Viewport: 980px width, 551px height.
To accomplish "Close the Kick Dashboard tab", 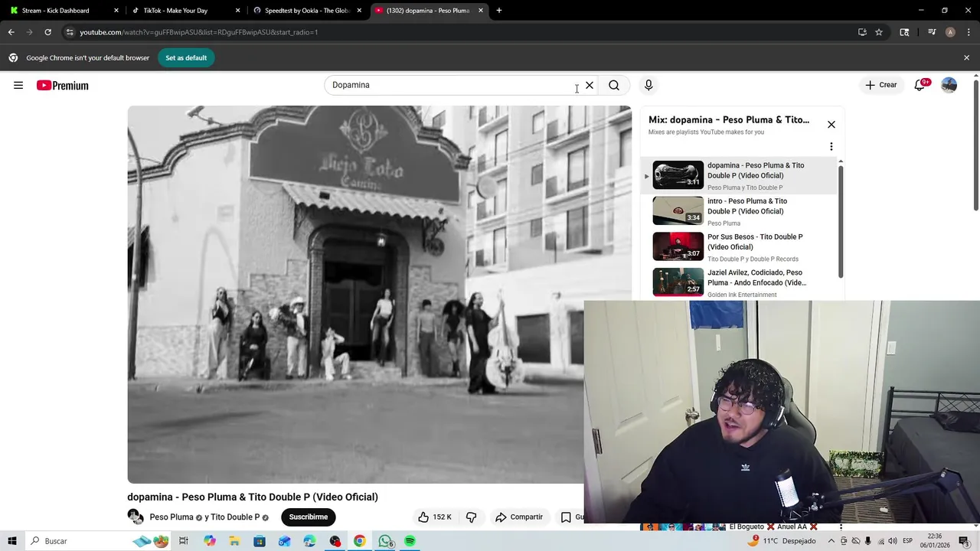I will [116, 11].
